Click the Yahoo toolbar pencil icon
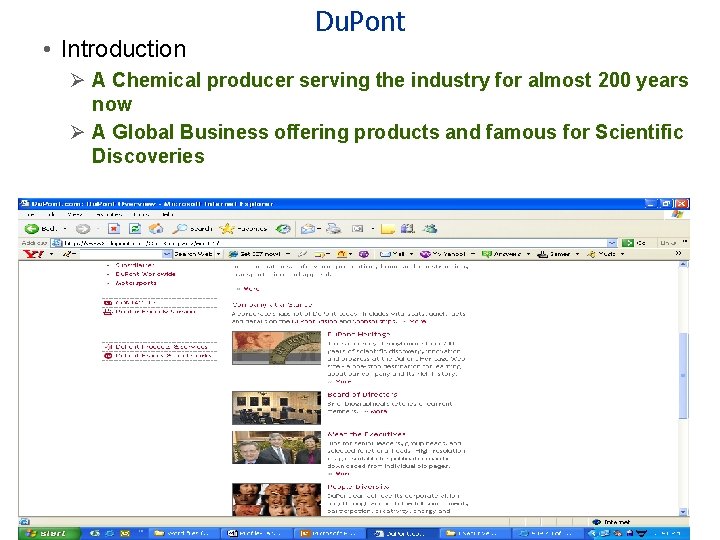This screenshot has height=540, width=720. 68,253
